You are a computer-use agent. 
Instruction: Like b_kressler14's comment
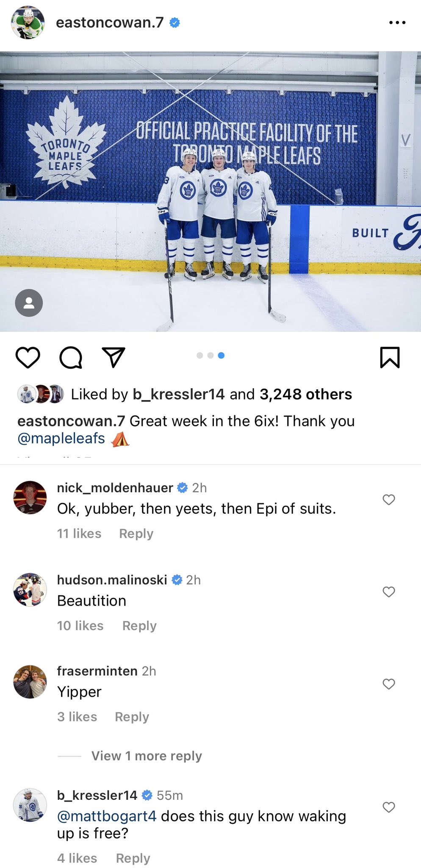coord(389,807)
